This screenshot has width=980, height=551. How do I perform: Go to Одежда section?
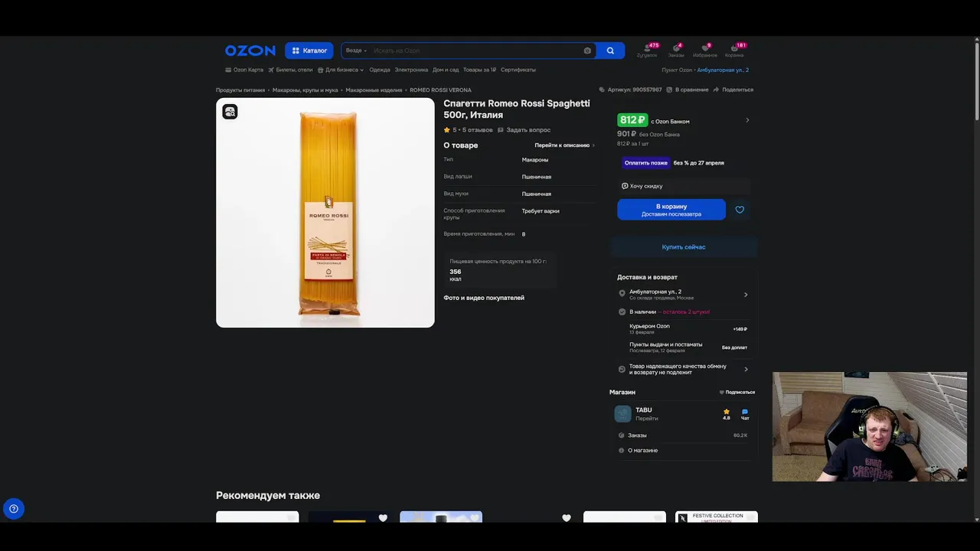point(380,70)
